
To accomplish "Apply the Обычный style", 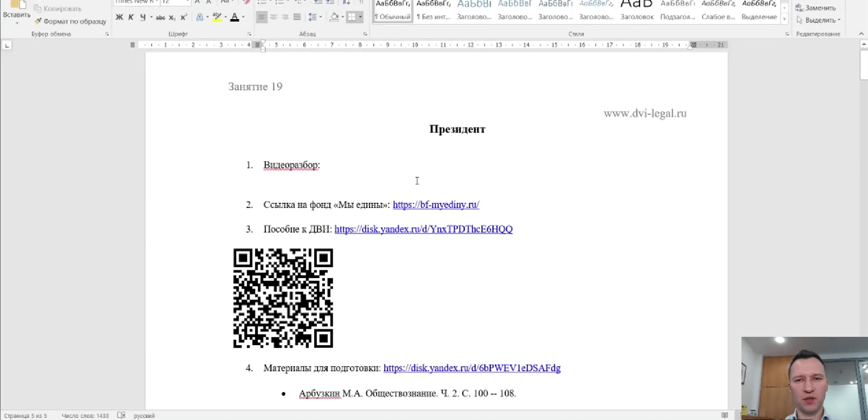I will point(392,11).
